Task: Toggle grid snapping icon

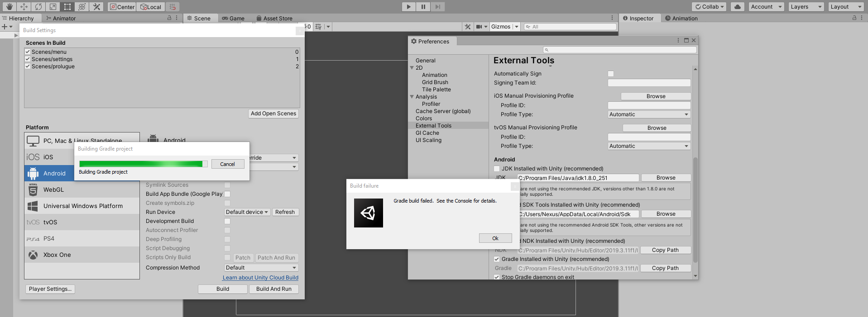Action: 173,7
